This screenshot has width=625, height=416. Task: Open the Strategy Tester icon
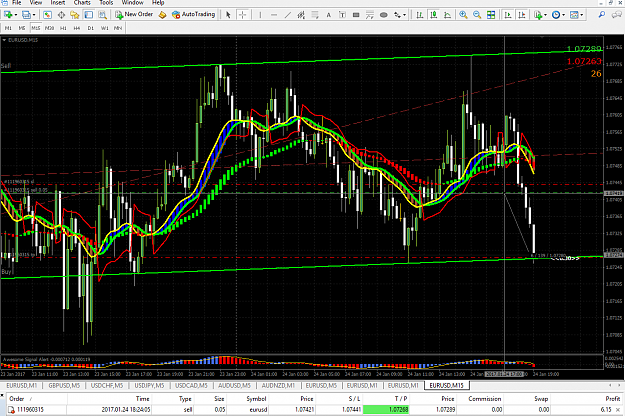102,15
